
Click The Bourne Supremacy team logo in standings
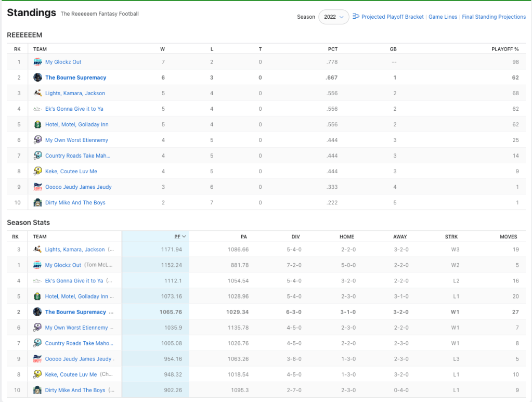click(37, 77)
